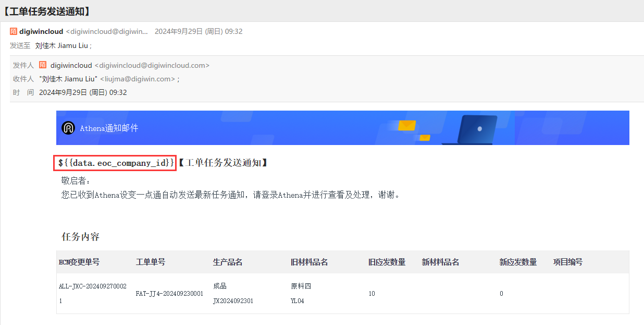Viewport: 644px width, 325px height.
Task: Click the 时间 row date value
Action: [x=83, y=92]
